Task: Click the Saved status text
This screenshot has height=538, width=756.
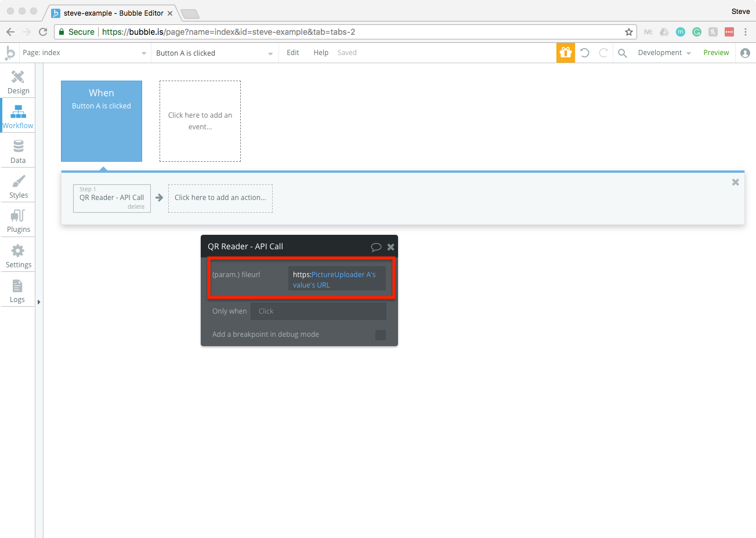Action: coord(347,53)
